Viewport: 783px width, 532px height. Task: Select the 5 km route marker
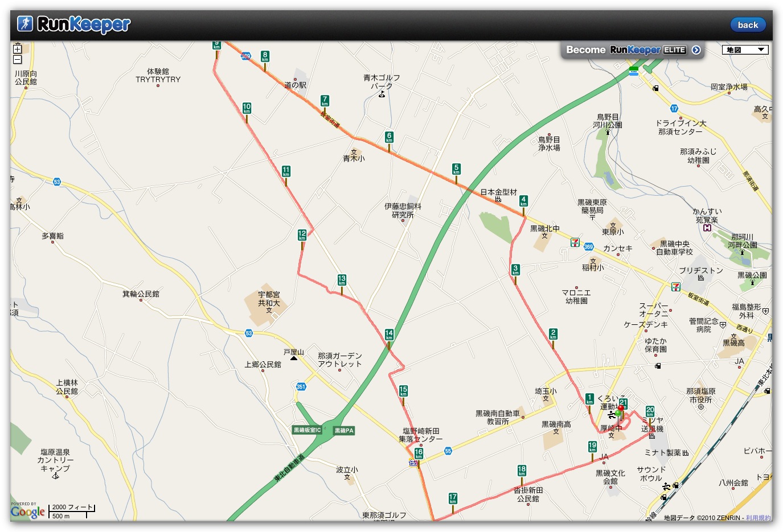tap(456, 169)
